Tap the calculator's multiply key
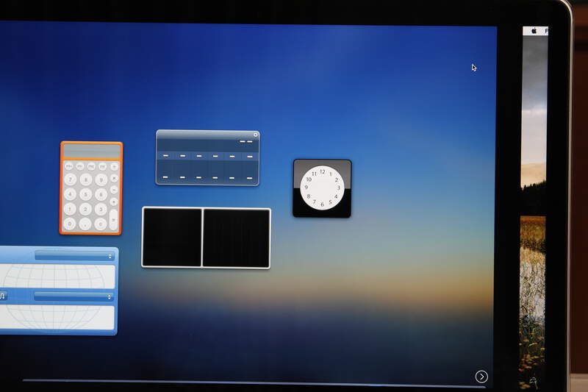588x392 pixels. tap(113, 179)
